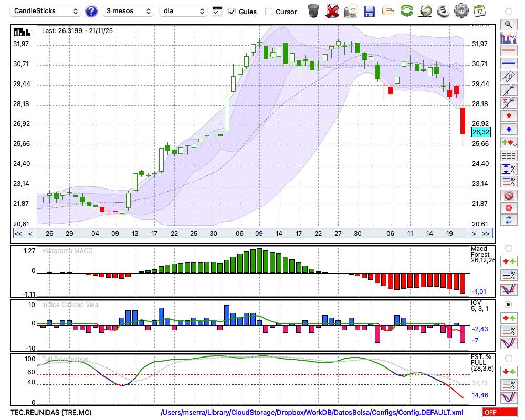Select the Macd Forest panel radio button

coord(508,248)
